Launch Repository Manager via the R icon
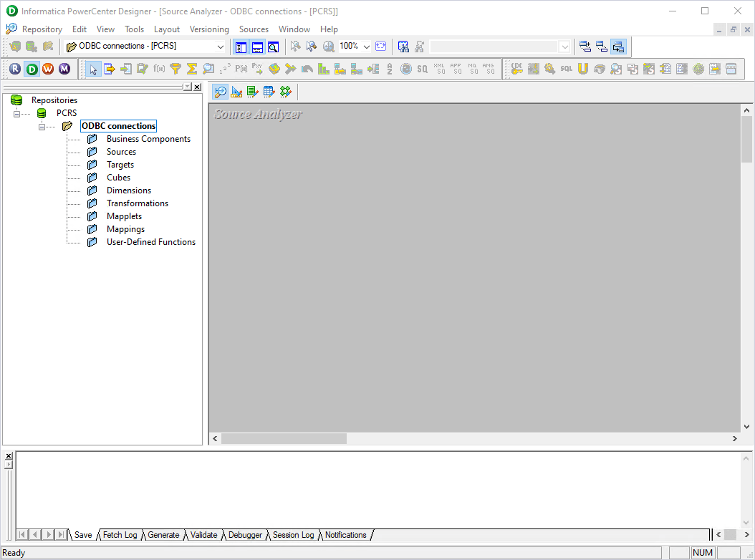This screenshot has width=755, height=560. point(16,69)
